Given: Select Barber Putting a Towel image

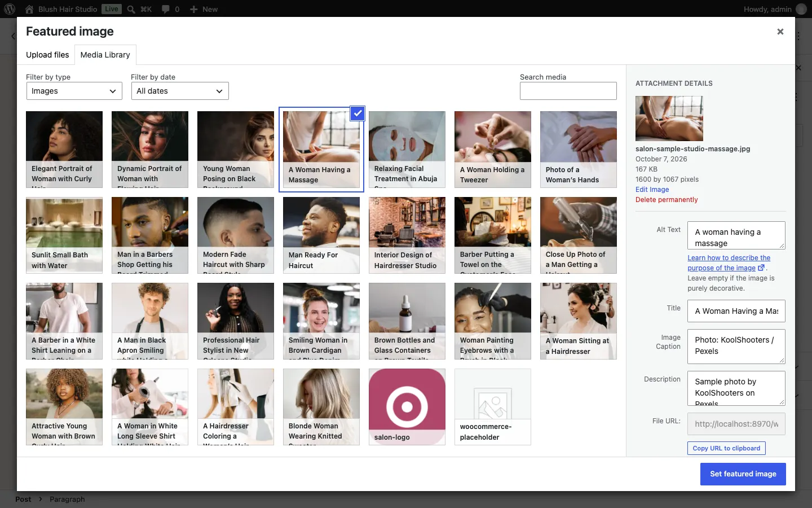Looking at the screenshot, I should pos(493,235).
